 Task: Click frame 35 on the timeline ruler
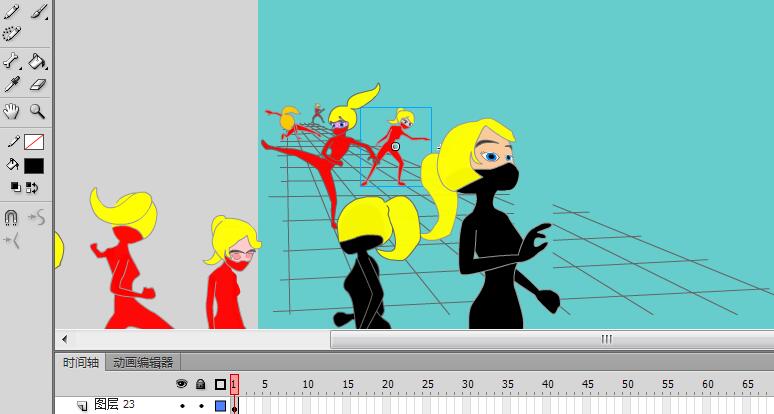(x=508, y=384)
